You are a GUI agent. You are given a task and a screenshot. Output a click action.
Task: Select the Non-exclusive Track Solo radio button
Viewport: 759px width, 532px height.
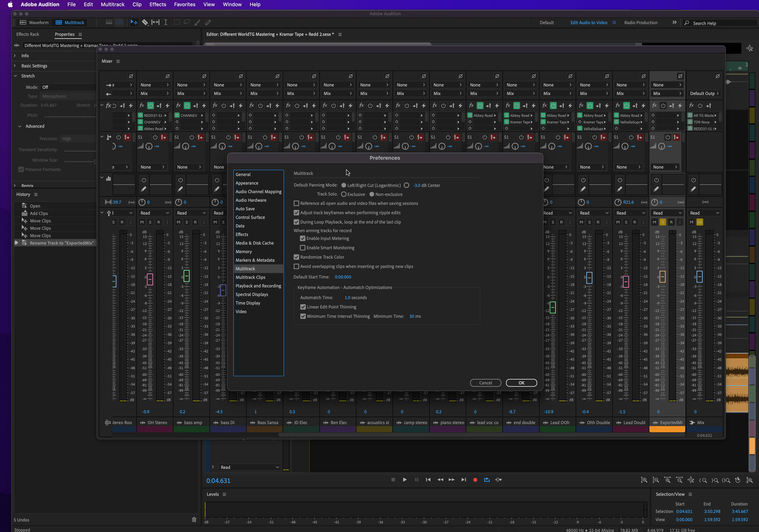tap(371, 194)
